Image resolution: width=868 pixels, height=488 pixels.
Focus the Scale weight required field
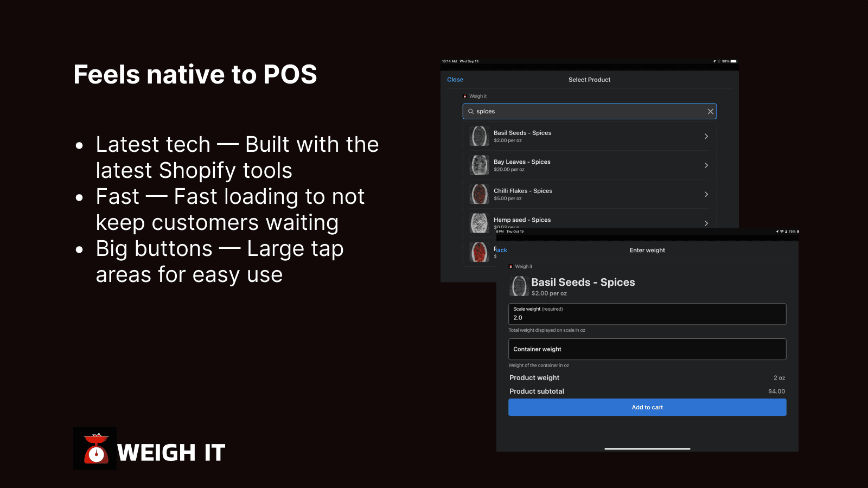[x=647, y=314]
